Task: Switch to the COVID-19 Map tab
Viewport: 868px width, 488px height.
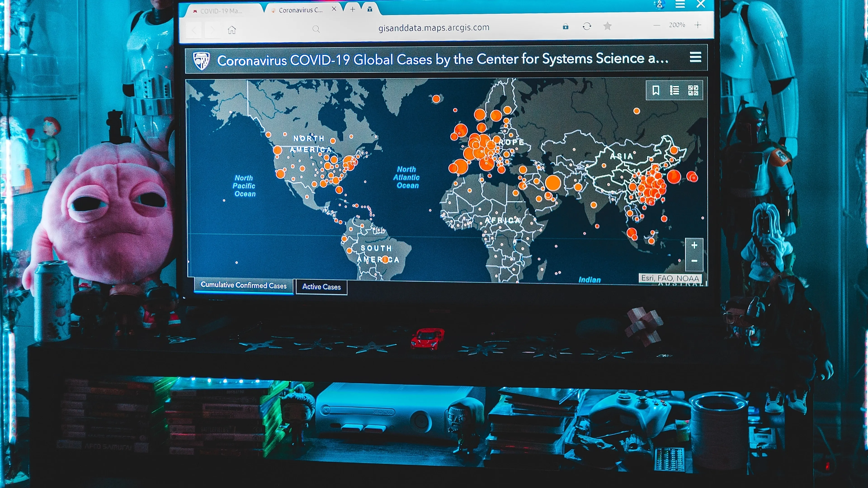Action: click(x=220, y=10)
